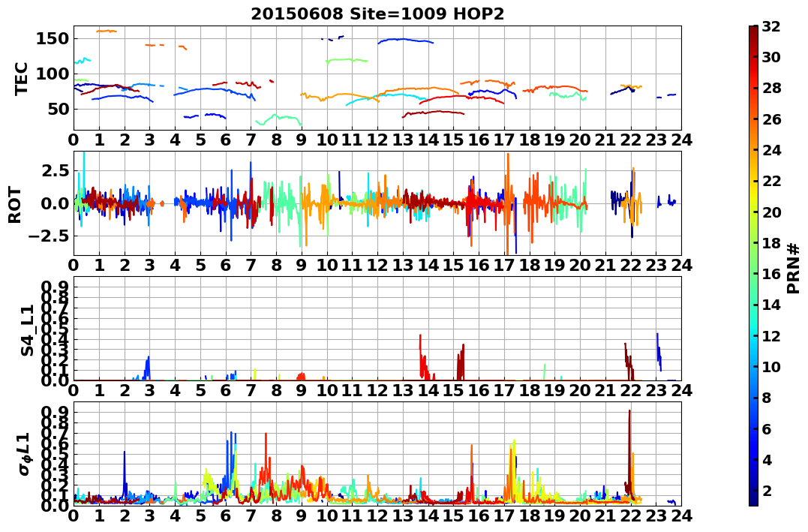Click the 150 tick on TEC axis
The image size is (808, 532).
tap(52, 39)
